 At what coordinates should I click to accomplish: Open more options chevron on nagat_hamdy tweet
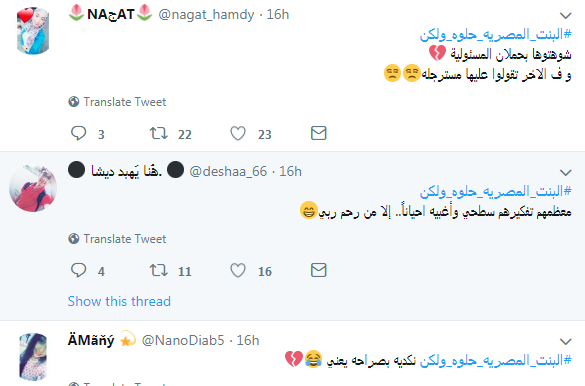point(566,16)
